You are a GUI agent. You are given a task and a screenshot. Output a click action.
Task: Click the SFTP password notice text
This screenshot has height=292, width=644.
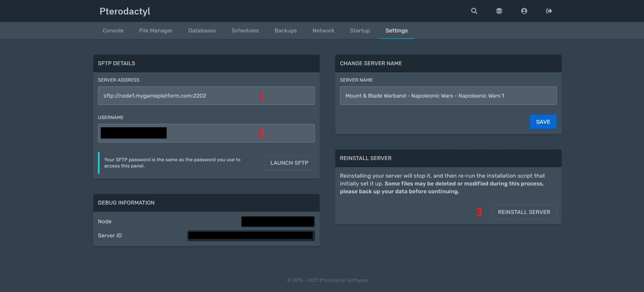172,163
